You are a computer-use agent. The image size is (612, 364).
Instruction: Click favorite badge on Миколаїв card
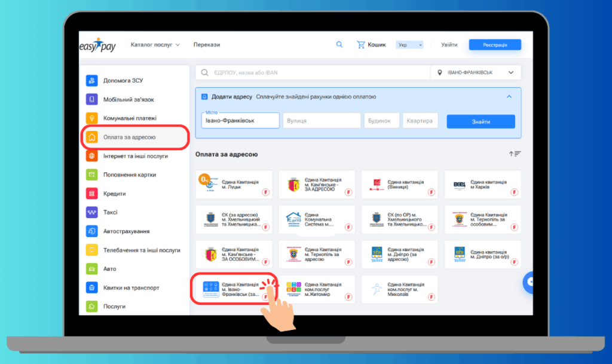[432, 297]
